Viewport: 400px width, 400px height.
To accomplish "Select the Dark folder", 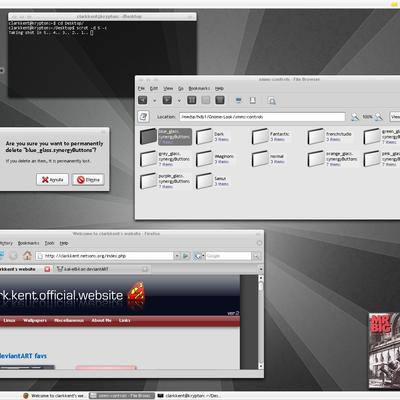I will (x=212, y=137).
